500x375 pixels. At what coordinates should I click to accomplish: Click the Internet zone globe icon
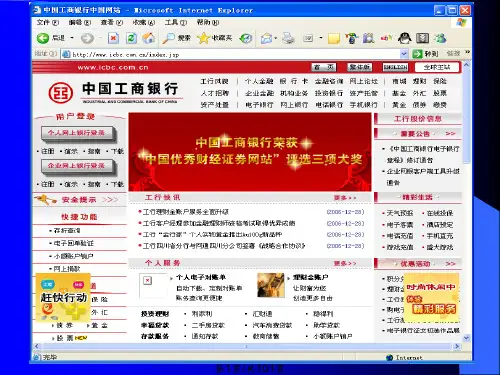(x=389, y=358)
